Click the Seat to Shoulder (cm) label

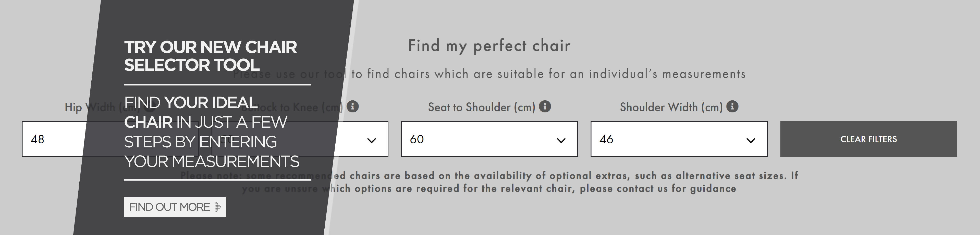[481, 107]
